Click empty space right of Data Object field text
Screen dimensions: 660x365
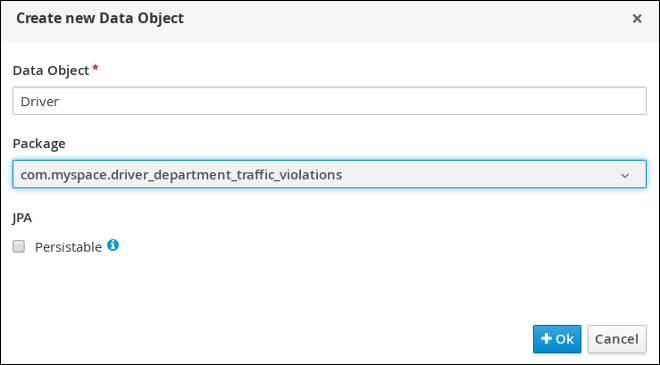pyautogui.click(x=354, y=101)
